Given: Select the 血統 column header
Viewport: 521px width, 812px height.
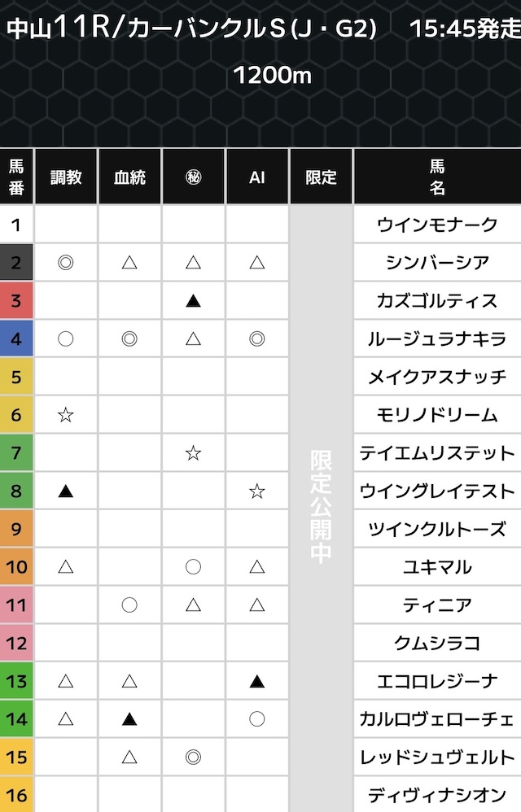Looking at the screenshot, I should 129,177.
